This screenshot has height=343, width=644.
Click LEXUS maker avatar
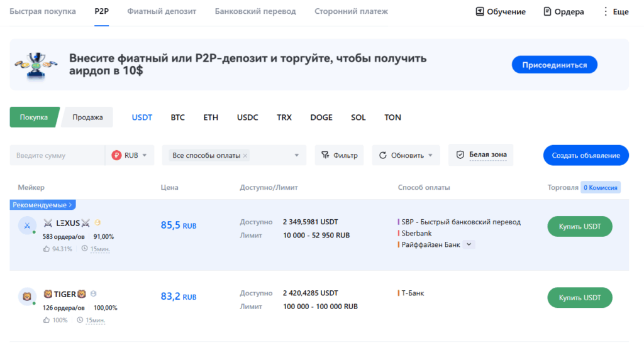click(x=27, y=226)
